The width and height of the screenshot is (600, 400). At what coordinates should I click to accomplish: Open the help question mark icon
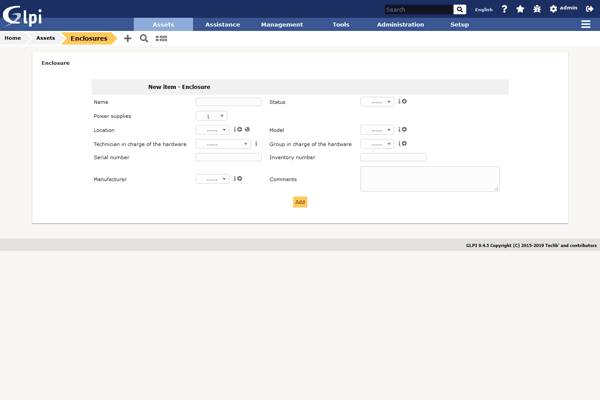[x=504, y=9]
